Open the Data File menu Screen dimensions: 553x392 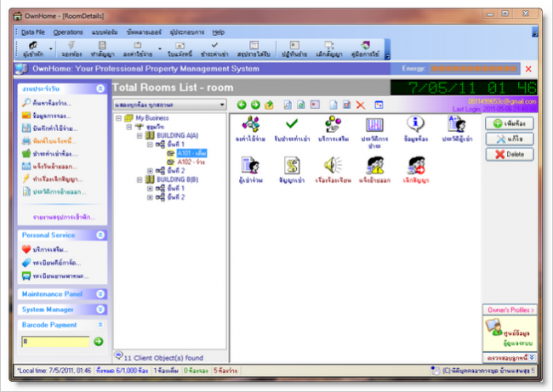[x=33, y=32]
